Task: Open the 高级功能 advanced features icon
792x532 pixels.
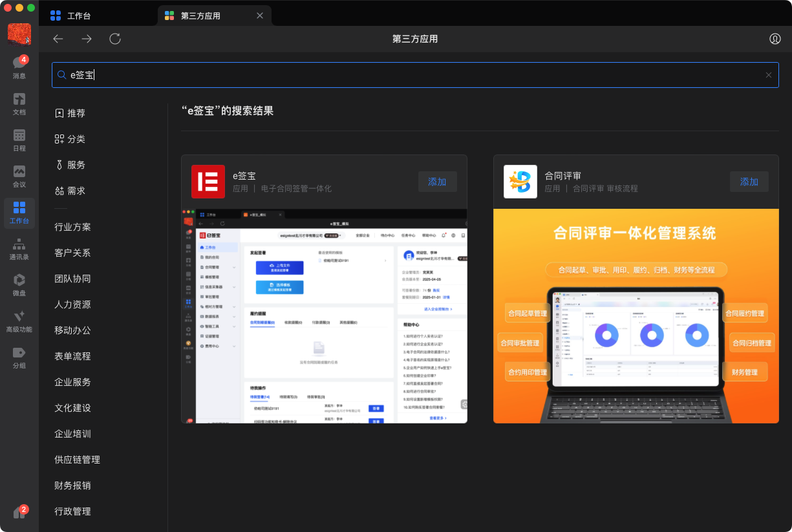Action: coord(19,321)
